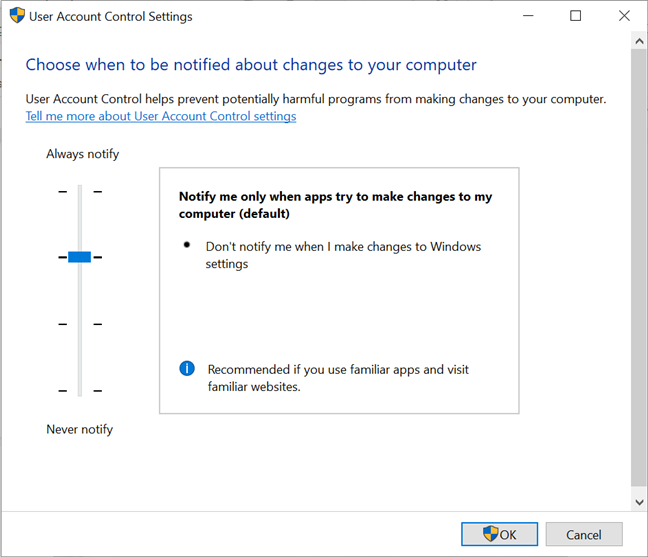Minimize the User Account Control Settings window
This screenshot has height=557, width=648.
[x=528, y=16]
